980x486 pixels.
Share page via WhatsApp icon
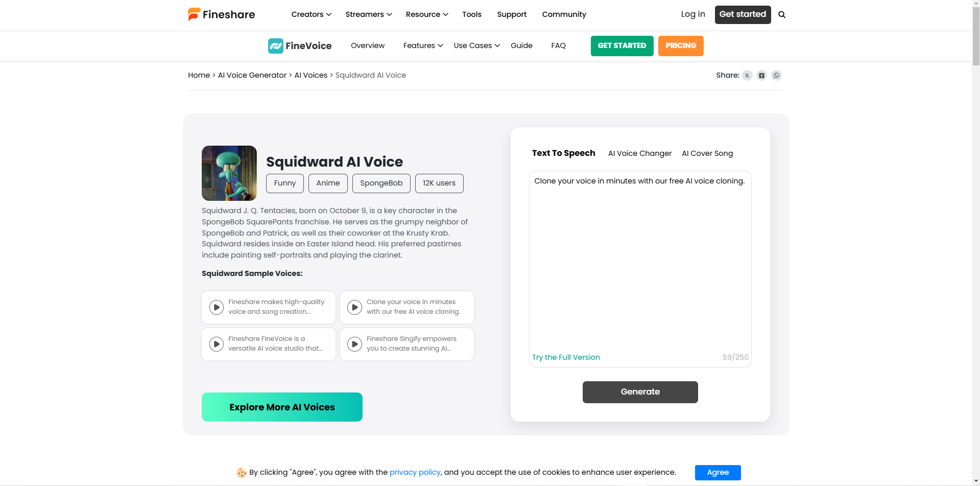[x=777, y=76]
